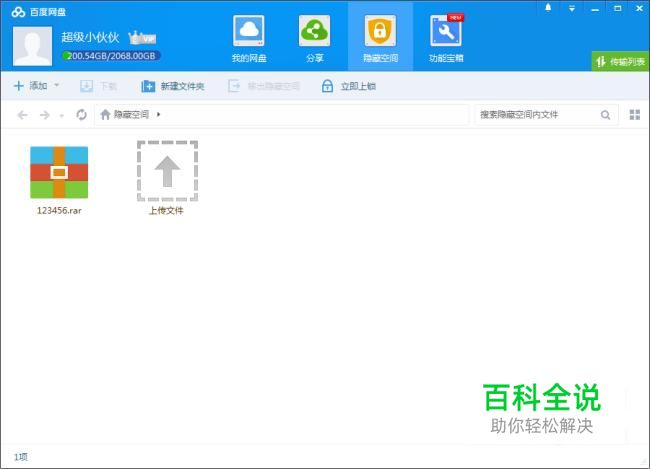Open the 我的网盘 tab
650x469 pixels.
click(249, 38)
